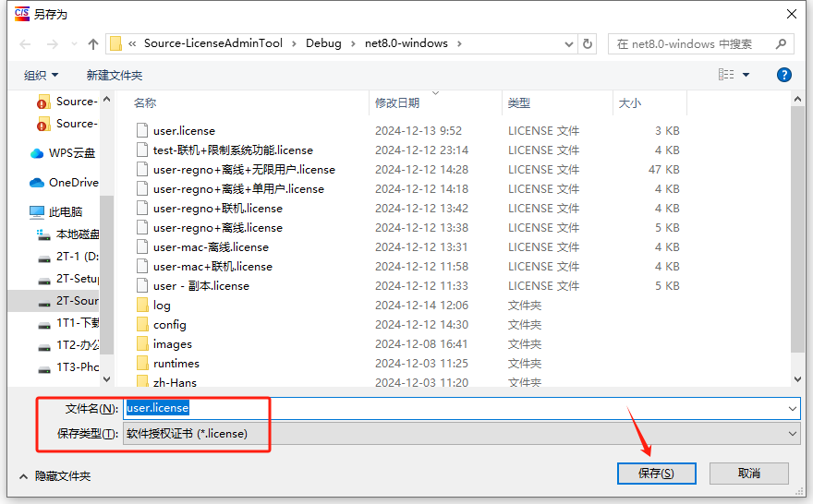This screenshot has width=813, height=504.
Task: Select the zh-Hans folder
Action: click(x=175, y=382)
